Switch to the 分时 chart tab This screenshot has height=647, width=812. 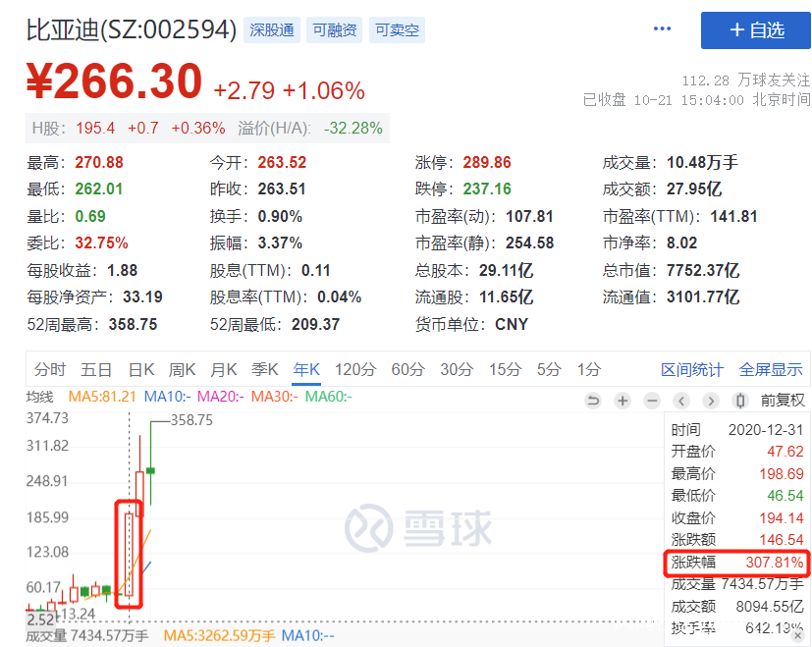point(50,369)
